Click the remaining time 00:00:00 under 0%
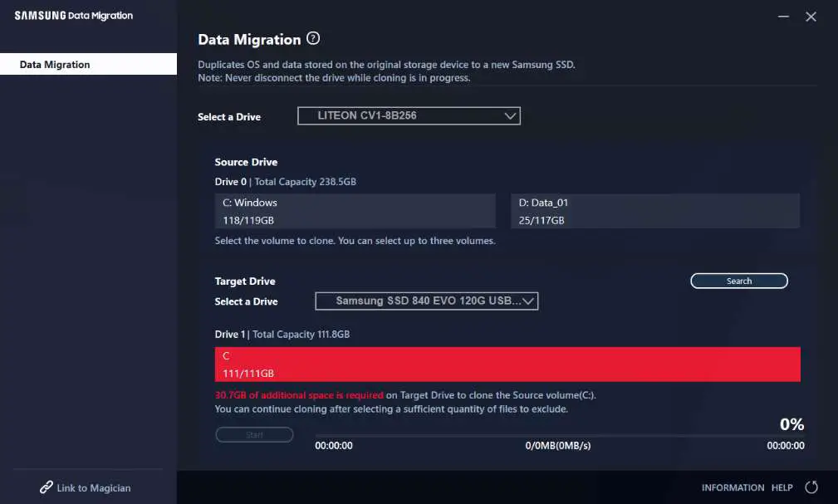Viewport: 838px width, 504px height. (786, 445)
